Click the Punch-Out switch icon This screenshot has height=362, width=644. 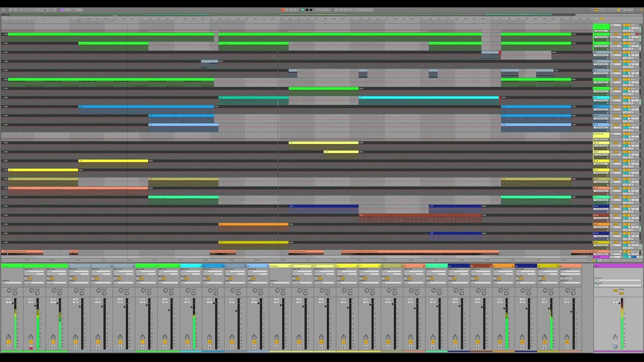click(358, 10)
